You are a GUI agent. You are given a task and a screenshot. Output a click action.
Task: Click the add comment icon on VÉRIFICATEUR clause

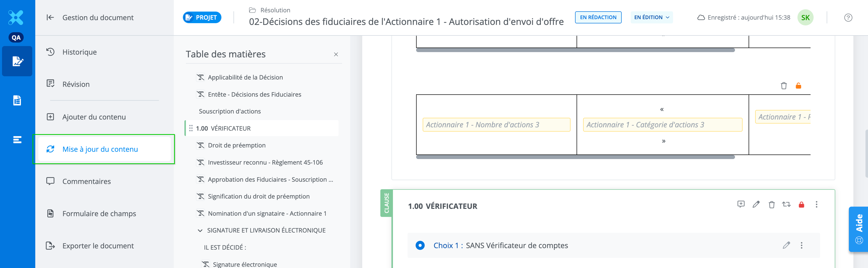pyautogui.click(x=741, y=204)
